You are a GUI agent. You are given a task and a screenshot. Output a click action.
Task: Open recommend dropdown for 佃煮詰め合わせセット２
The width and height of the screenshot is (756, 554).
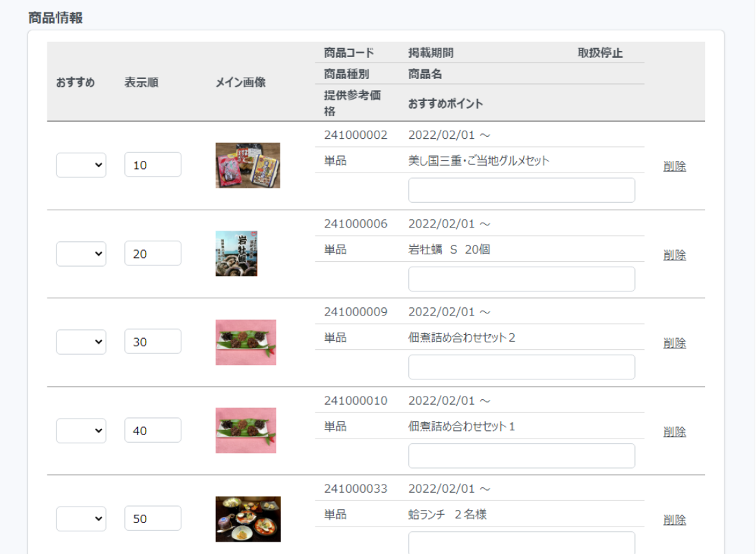pyautogui.click(x=81, y=342)
